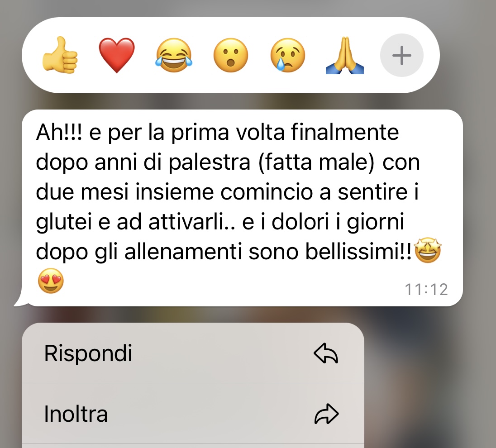Image resolution: width=496 pixels, height=448 pixels.
Task: Tap the 11:12 message timestamp
Action: pos(426,290)
